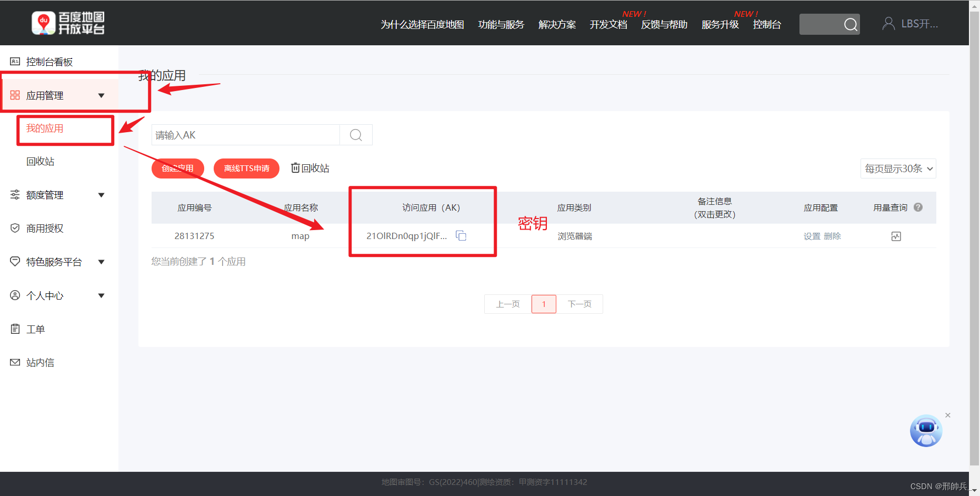Click AK value 21OlRDn0qp1jQlF...

coord(406,236)
